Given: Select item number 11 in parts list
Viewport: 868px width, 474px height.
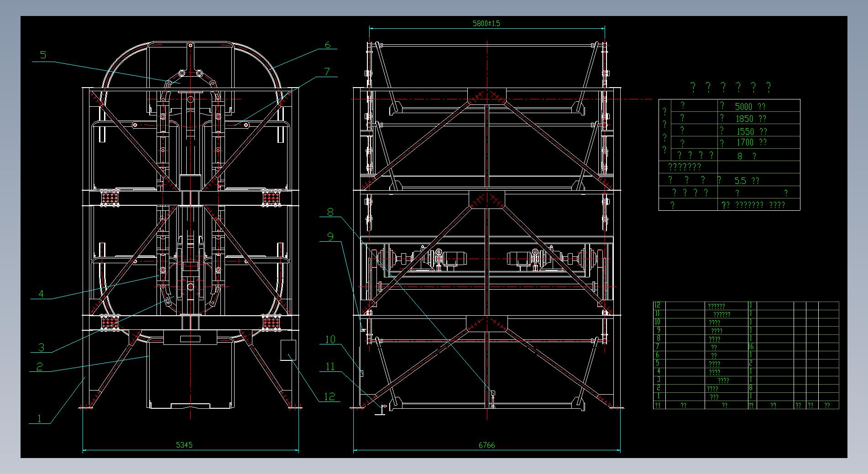Looking at the screenshot, I should [657, 313].
